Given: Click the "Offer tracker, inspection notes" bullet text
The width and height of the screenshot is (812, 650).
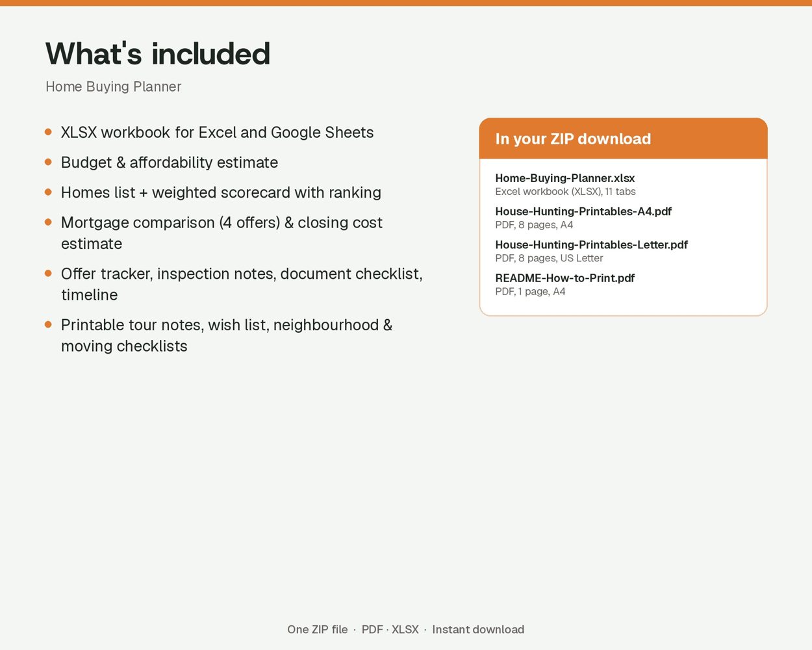Looking at the screenshot, I should point(242,284).
